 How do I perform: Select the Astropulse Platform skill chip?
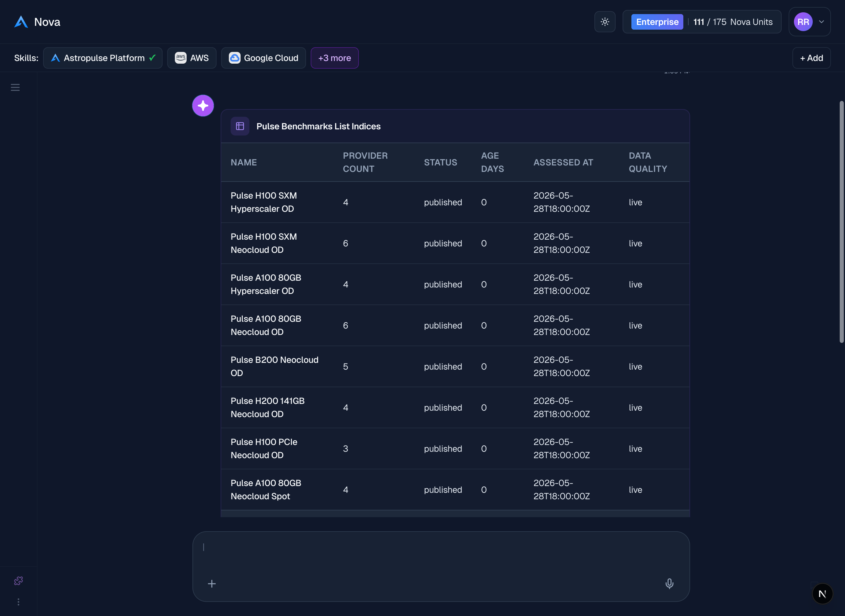tap(103, 58)
